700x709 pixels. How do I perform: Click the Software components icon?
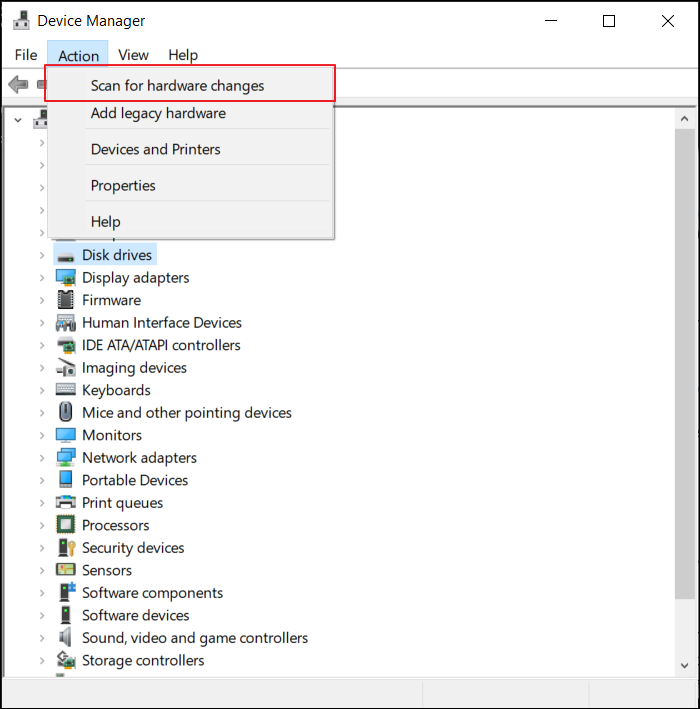pyautogui.click(x=66, y=592)
